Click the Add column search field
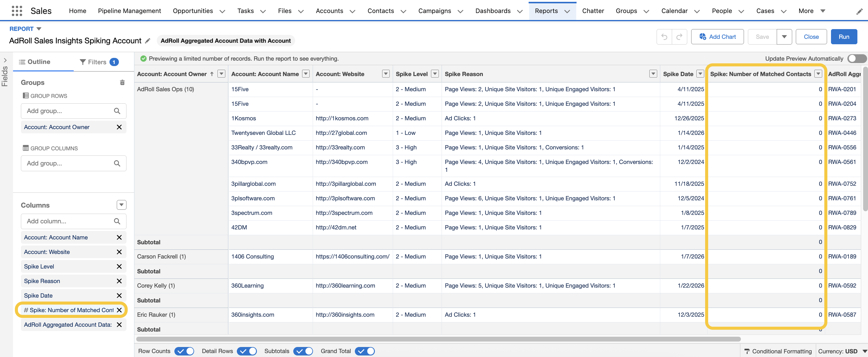The width and height of the screenshot is (868, 357). coord(73,221)
